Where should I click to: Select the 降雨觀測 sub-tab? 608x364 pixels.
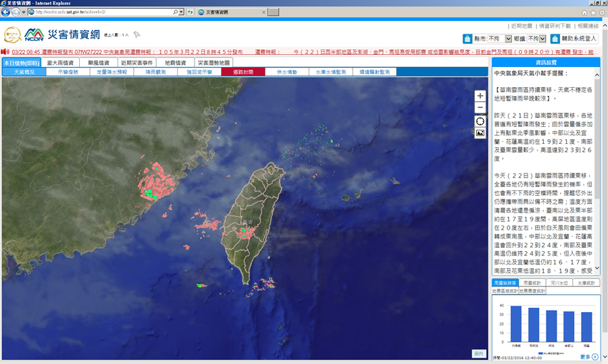(155, 72)
